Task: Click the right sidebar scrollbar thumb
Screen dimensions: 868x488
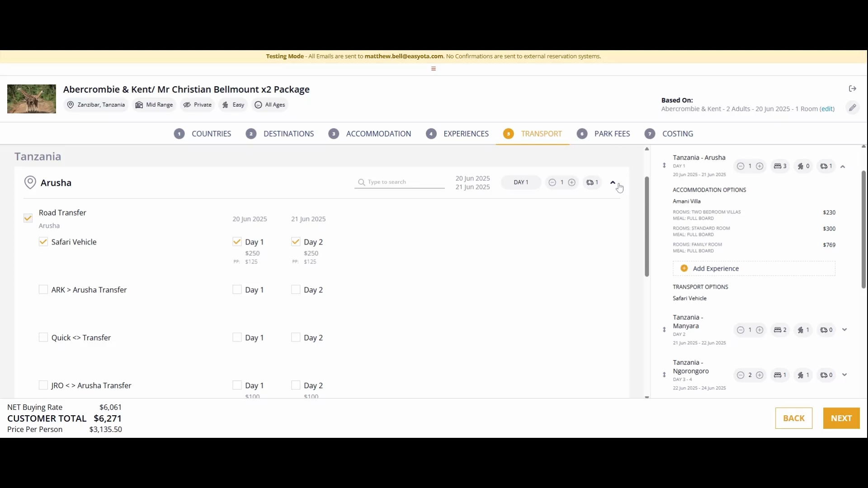Action: [863, 230]
